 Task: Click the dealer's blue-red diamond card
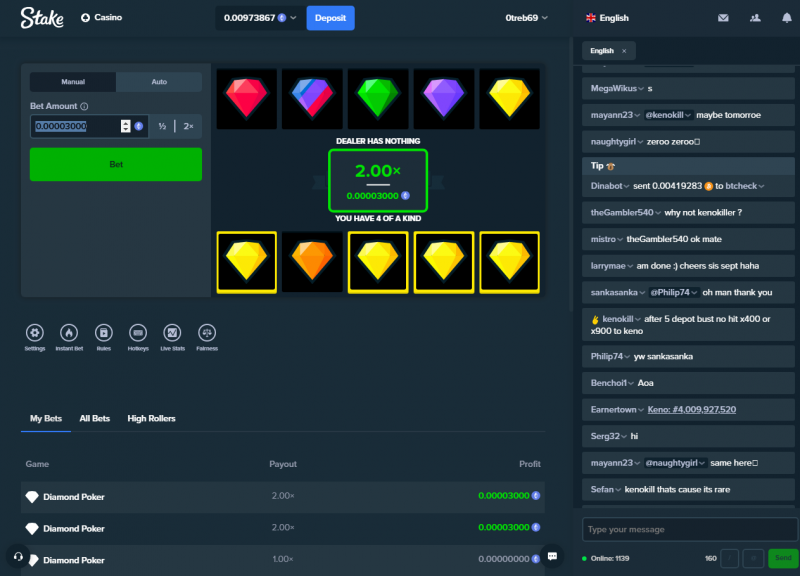point(312,99)
